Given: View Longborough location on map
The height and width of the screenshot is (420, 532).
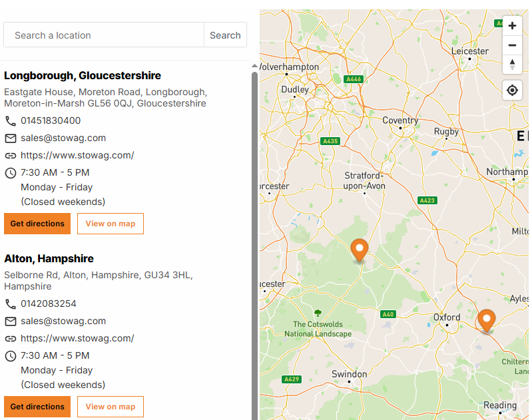Looking at the screenshot, I should [111, 224].
